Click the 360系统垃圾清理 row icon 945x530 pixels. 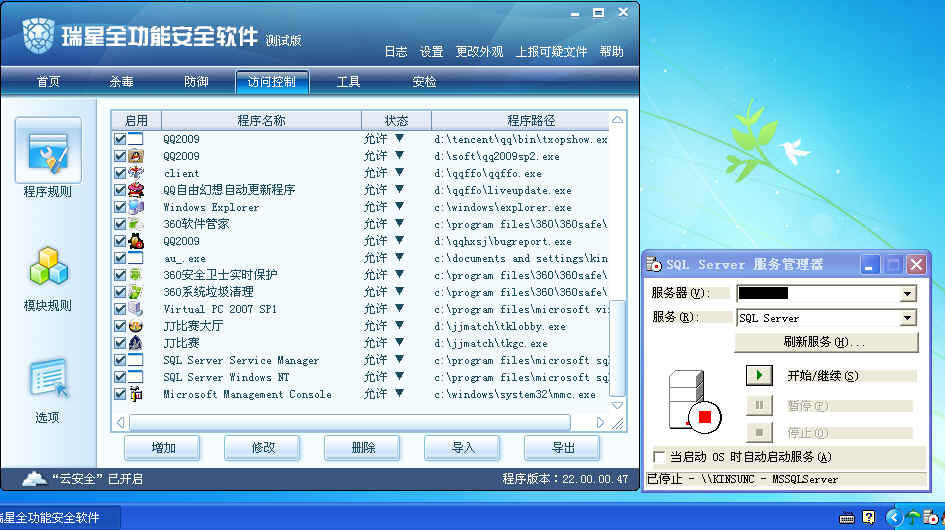click(x=136, y=292)
